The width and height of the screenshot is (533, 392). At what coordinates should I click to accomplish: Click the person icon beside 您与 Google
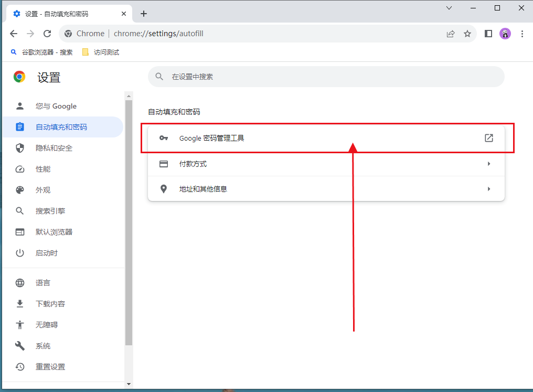tap(20, 106)
